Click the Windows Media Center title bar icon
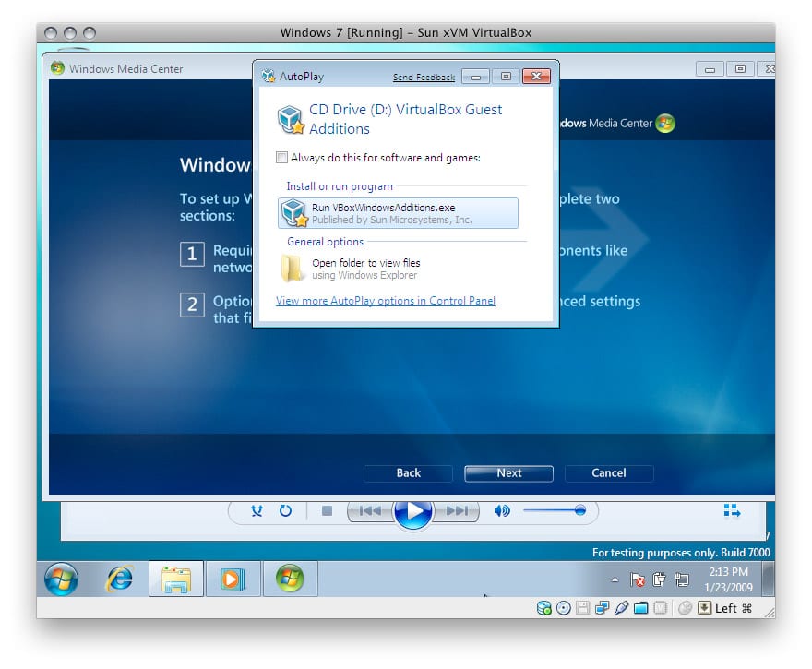The width and height of the screenshot is (812, 669). [57, 68]
